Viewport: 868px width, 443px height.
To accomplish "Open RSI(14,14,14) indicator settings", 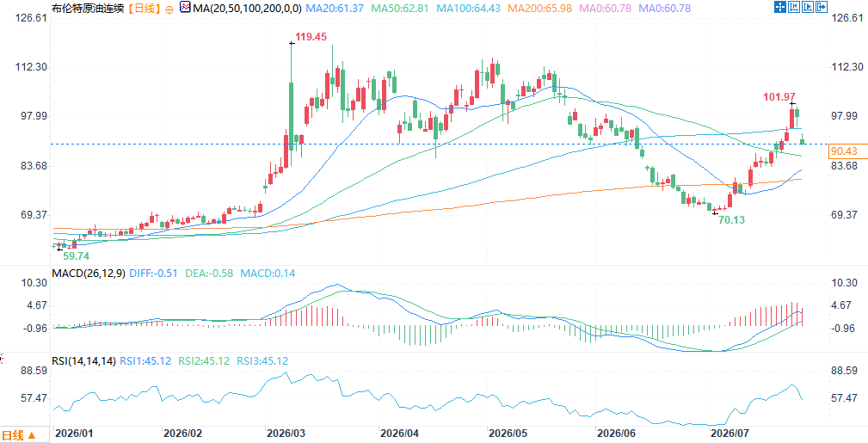I will (x=83, y=361).
